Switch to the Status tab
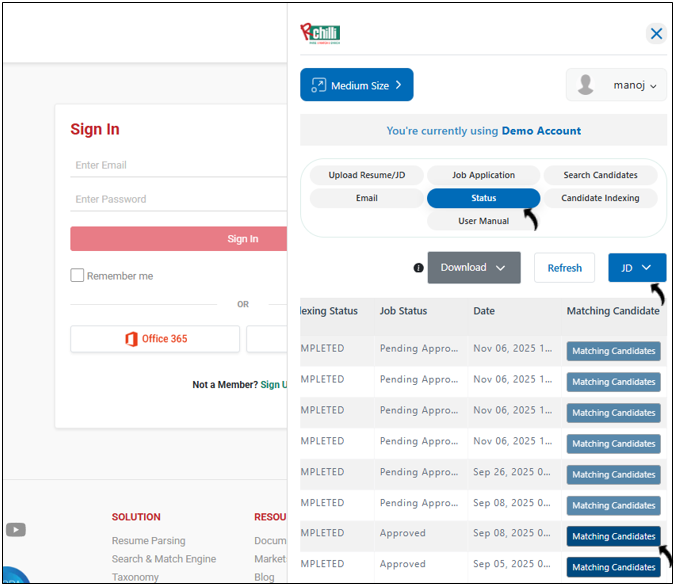 tap(484, 198)
